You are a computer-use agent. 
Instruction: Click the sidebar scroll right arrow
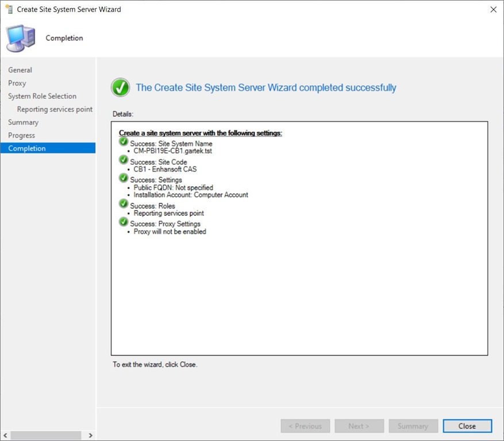pos(91,435)
